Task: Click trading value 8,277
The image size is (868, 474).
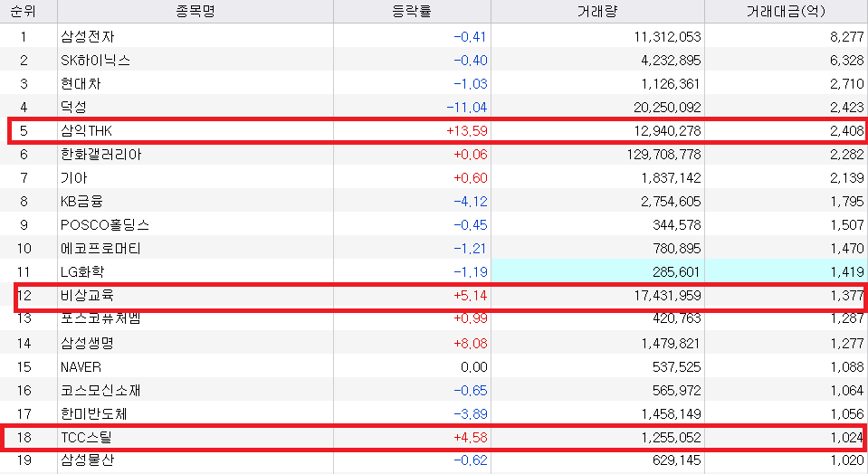Action: [x=847, y=37]
